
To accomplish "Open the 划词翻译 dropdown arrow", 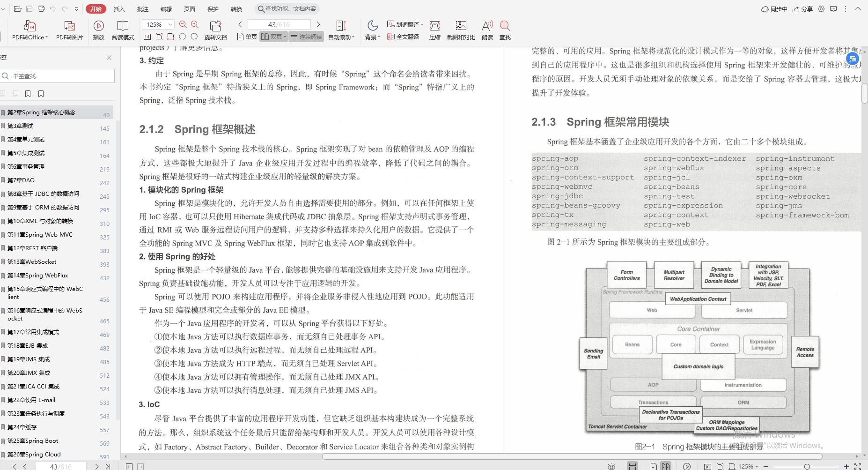I will point(421,23).
